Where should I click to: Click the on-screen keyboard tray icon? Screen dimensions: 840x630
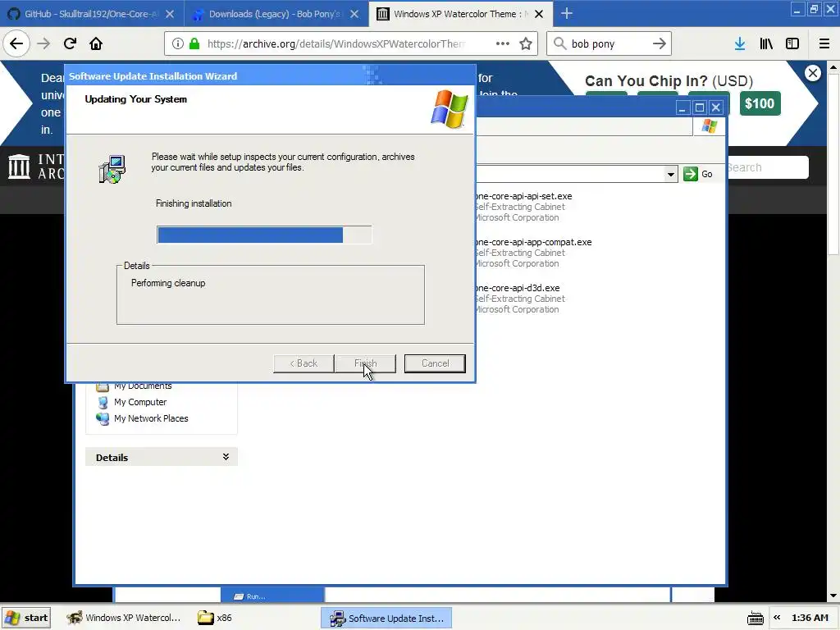(x=756, y=619)
